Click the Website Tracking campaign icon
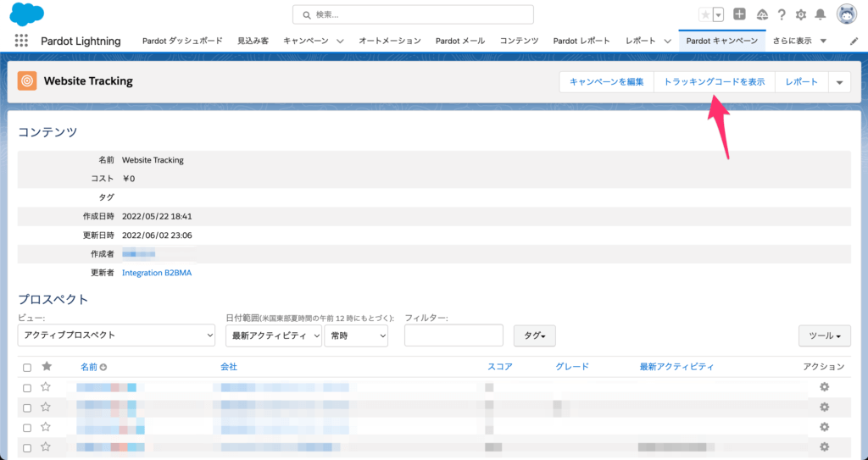 (x=27, y=80)
